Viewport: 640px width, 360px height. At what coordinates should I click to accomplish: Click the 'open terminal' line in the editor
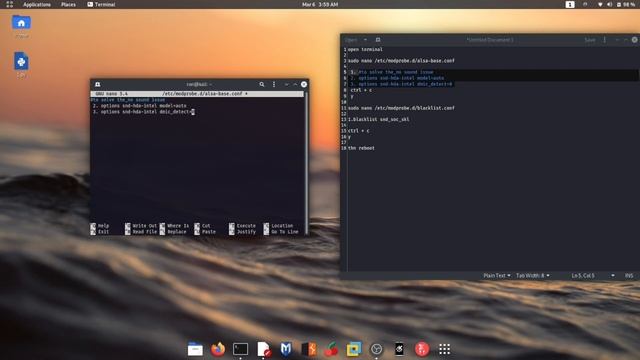point(365,49)
